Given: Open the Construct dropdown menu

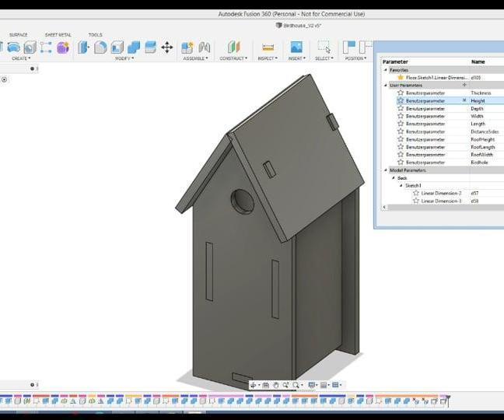Looking at the screenshot, I should (x=233, y=58).
